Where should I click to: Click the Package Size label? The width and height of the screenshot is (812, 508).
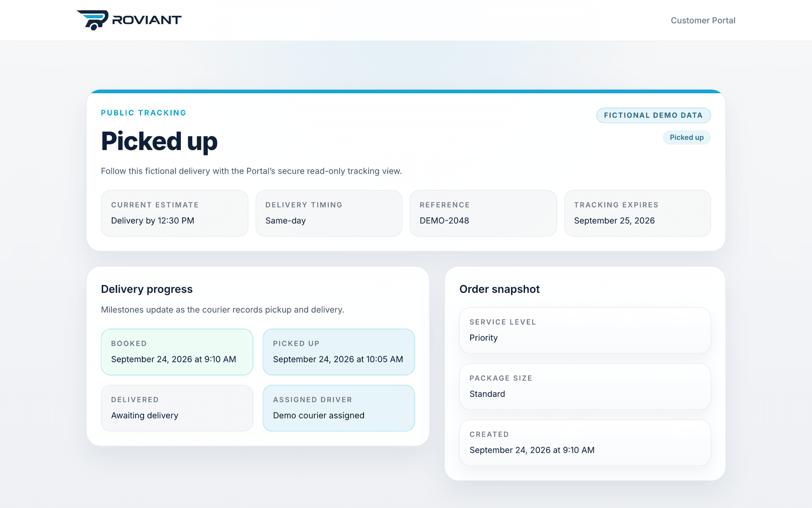(501, 378)
